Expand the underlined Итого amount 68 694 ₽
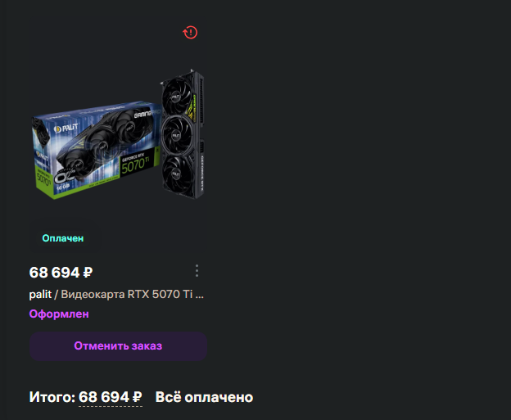Image resolution: width=511 pixels, height=420 pixels. [x=111, y=397]
